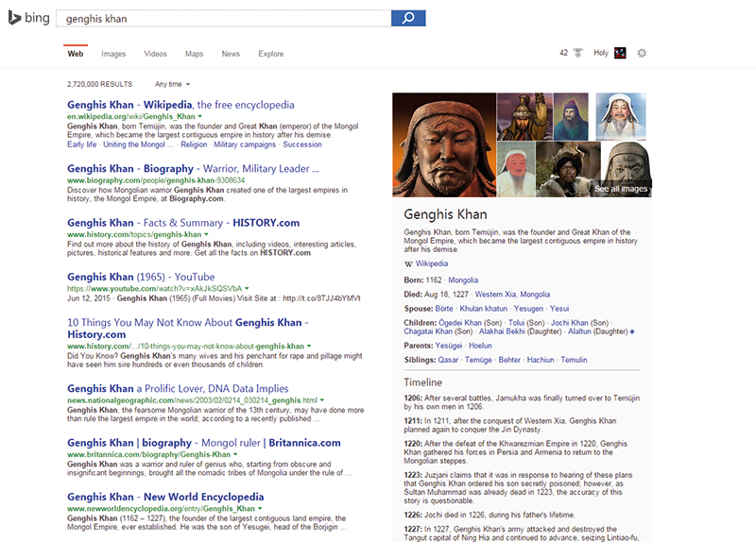Expand arrow beside news.nationalgeographic.com URL
The image size is (756, 542).
322,400
